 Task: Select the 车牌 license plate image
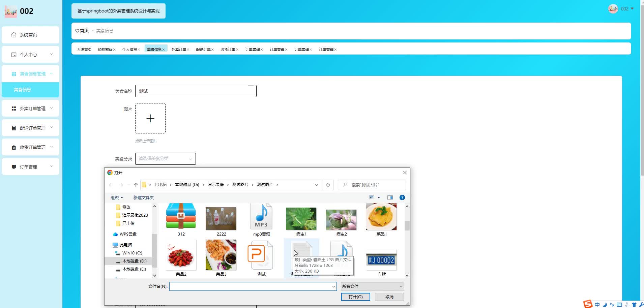coord(381,263)
